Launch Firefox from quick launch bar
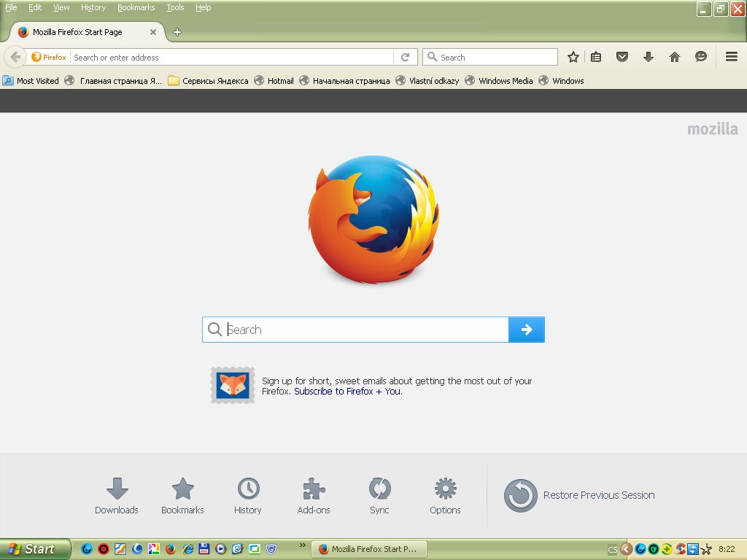The width and height of the screenshot is (747, 560). coord(171,549)
